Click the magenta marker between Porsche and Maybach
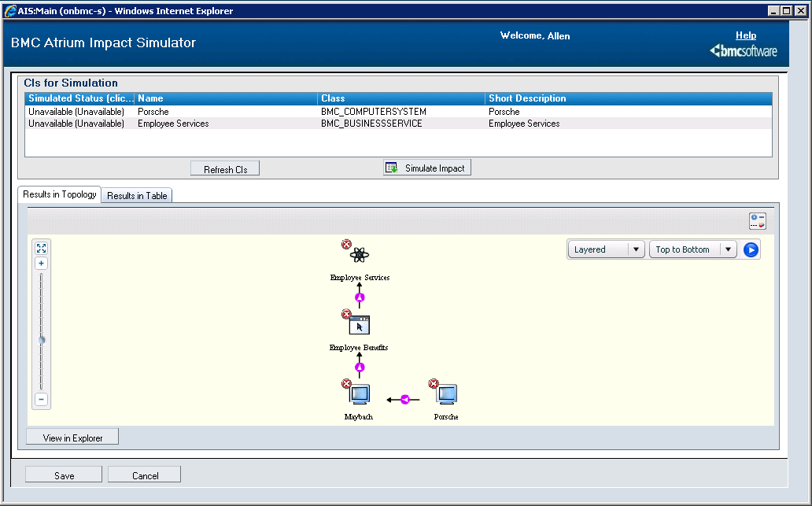Image resolution: width=812 pixels, height=506 pixels. (x=405, y=399)
